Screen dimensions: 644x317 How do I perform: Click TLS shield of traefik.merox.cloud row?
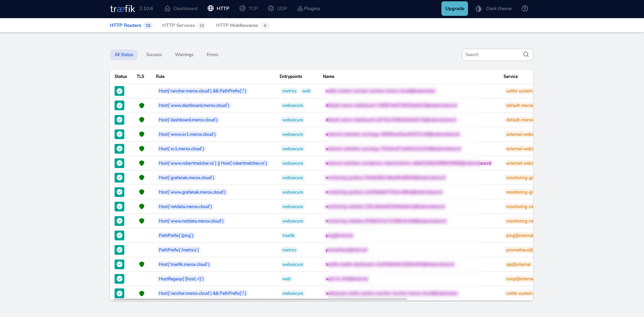pyautogui.click(x=142, y=264)
